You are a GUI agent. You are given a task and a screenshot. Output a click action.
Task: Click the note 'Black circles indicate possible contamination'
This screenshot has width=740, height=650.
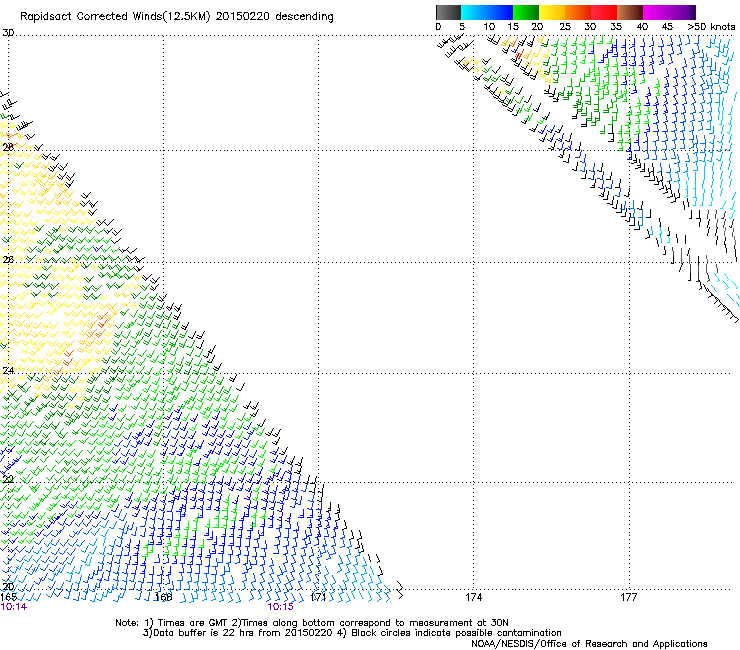click(x=456, y=633)
